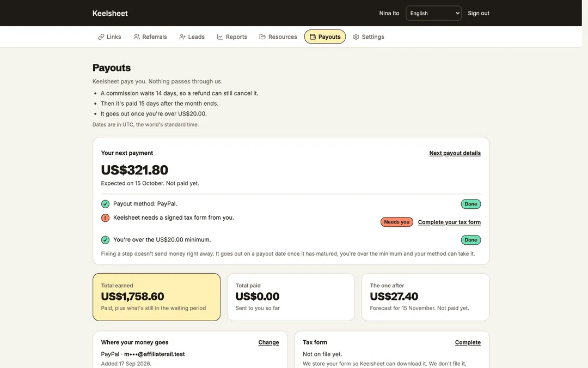Click 'Keelsheet needs a signed tax form' text
588x368 pixels.
pyautogui.click(x=174, y=218)
